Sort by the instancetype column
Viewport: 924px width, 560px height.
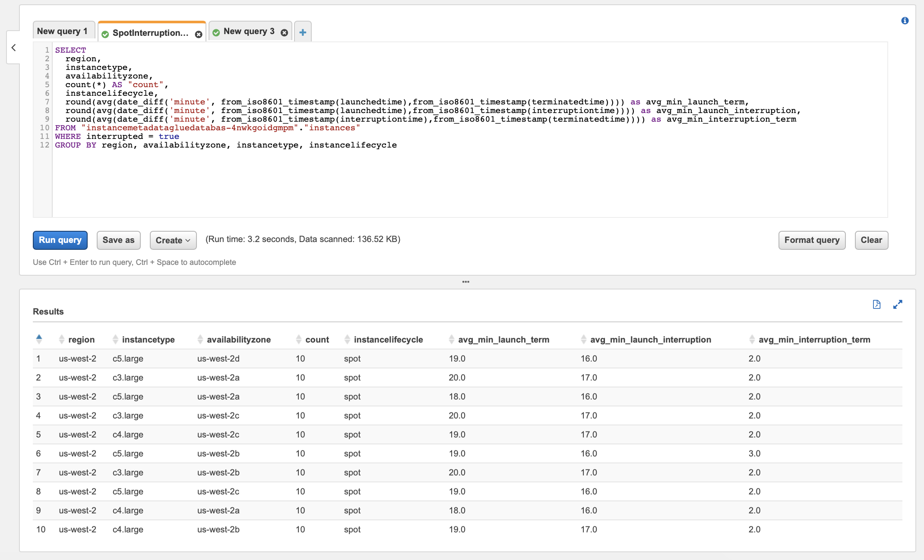pyautogui.click(x=148, y=340)
